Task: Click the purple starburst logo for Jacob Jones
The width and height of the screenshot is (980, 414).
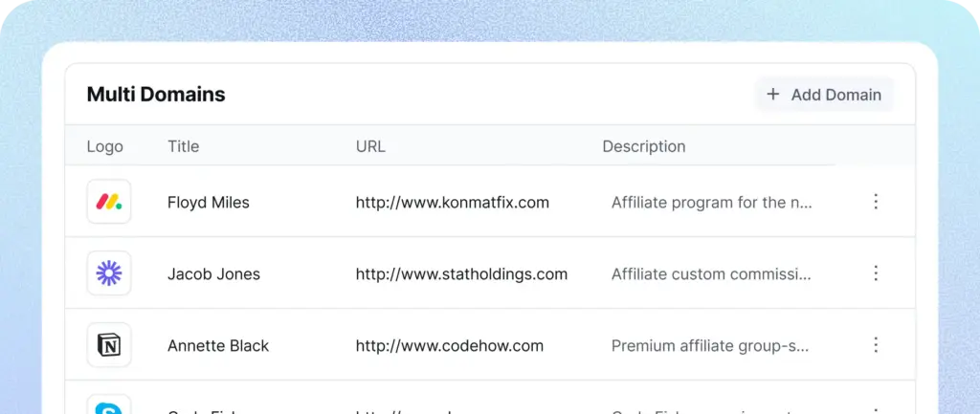Action: pyautogui.click(x=109, y=273)
